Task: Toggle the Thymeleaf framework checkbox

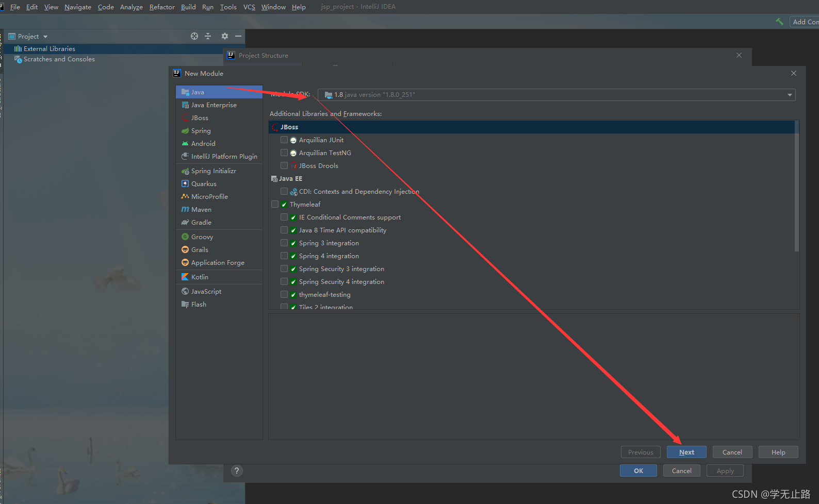Action: pos(275,204)
